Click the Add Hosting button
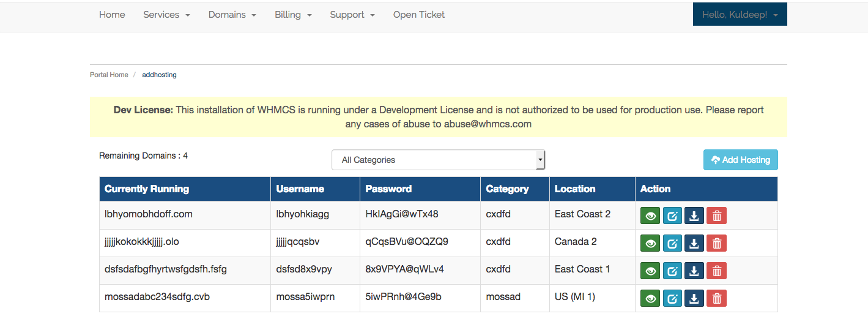The image size is (868, 319). 740,160
